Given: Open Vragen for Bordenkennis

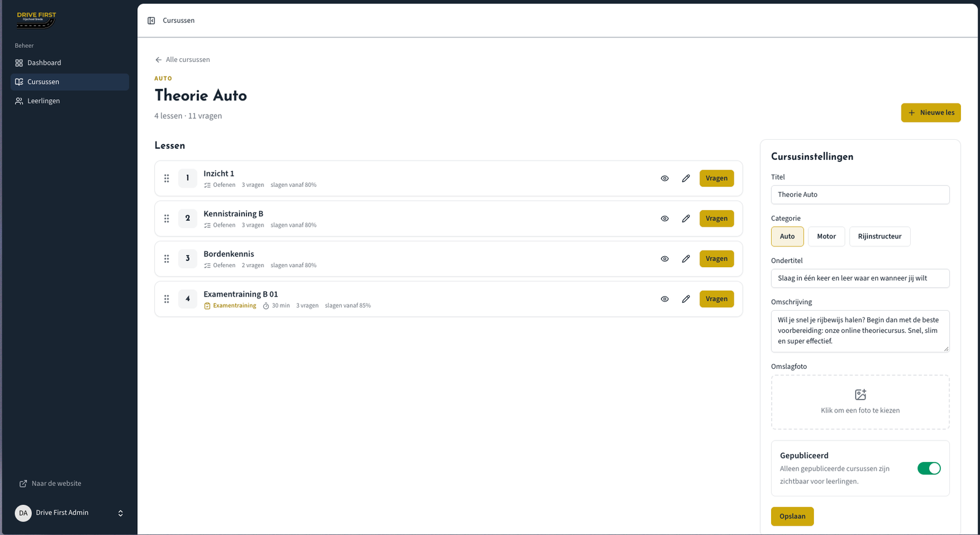Looking at the screenshot, I should (x=717, y=259).
